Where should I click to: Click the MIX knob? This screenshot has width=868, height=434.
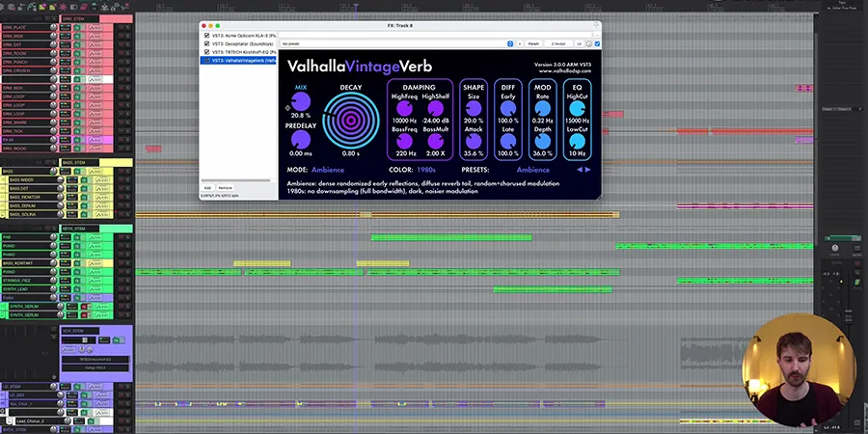pos(301,101)
